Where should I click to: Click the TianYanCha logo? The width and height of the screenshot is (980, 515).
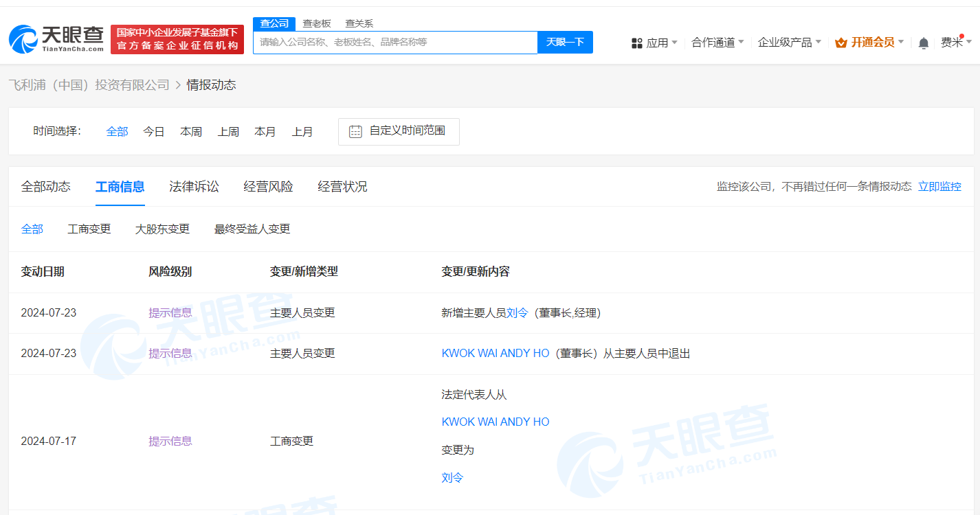56,39
